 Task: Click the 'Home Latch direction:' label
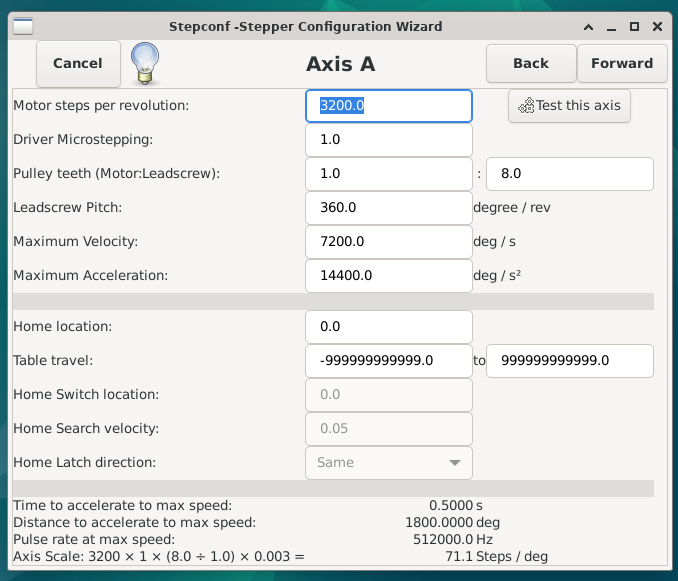(x=85, y=463)
